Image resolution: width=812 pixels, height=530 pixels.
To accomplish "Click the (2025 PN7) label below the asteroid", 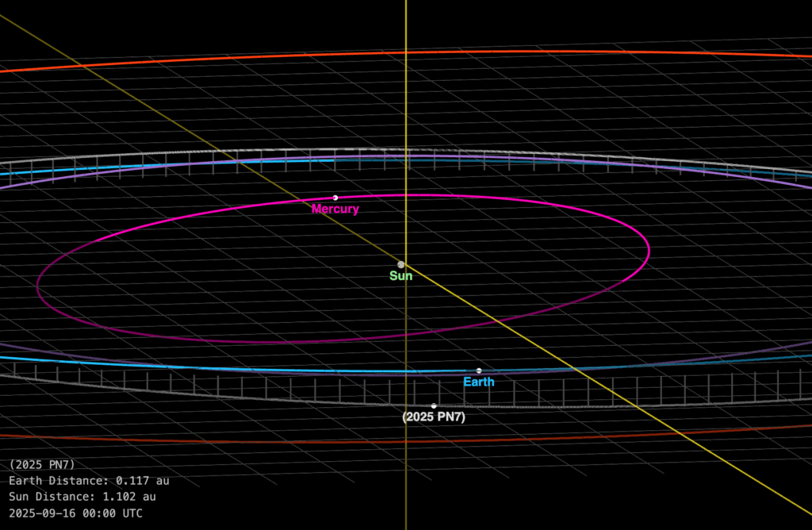I will (434, 417).
